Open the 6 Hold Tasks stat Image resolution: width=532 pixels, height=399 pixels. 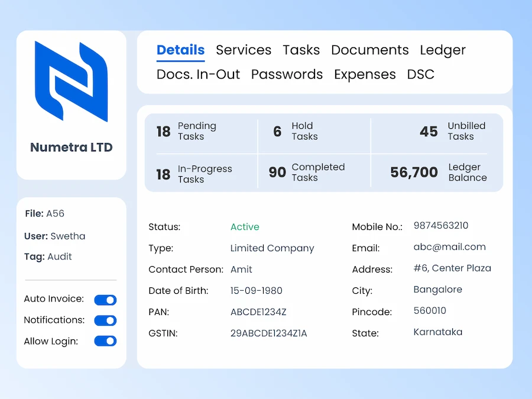click(x=295, y=131)
